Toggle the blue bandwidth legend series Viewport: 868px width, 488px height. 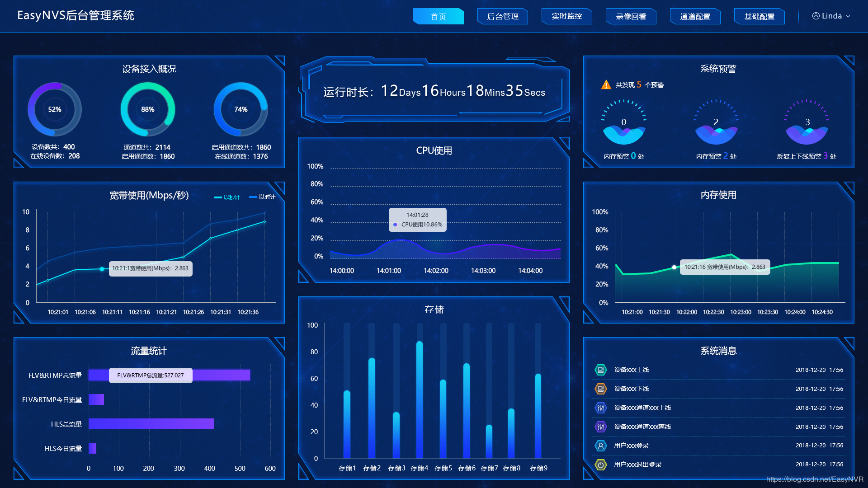(262, 197)
